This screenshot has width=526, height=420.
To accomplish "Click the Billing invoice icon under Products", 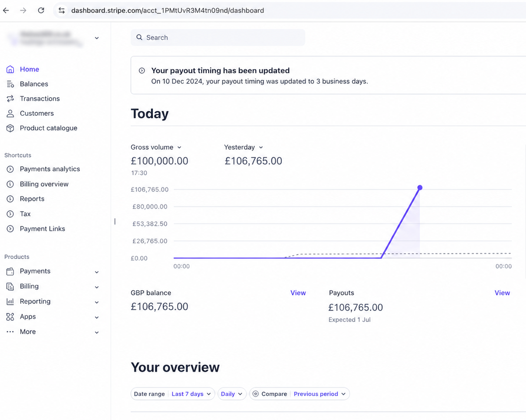I will [10, 286].
